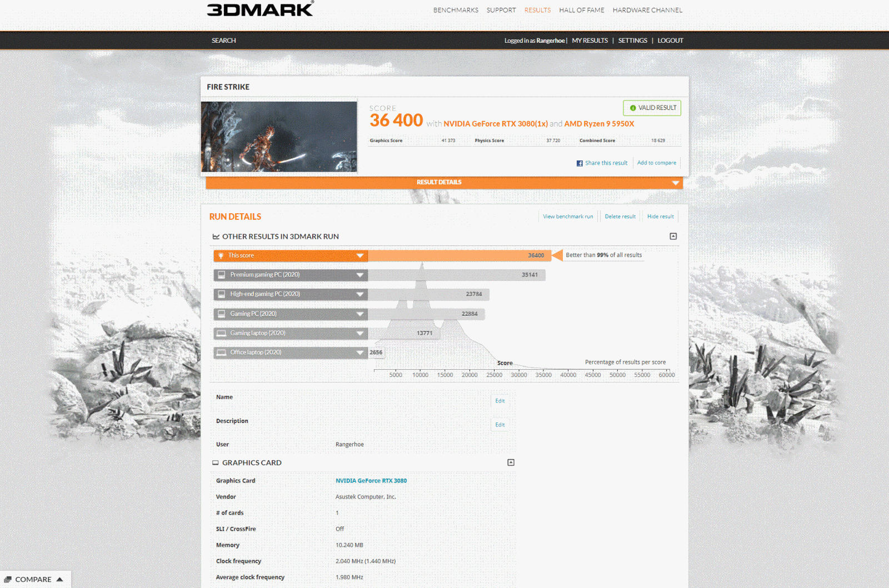Click the Logged in as Rangerhoe text

[535, 41]
